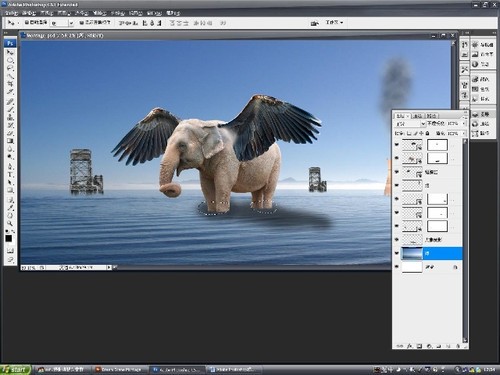500x375 pixels.
Task: Open the layer Fill slider arrow
Action: point(463,133)
